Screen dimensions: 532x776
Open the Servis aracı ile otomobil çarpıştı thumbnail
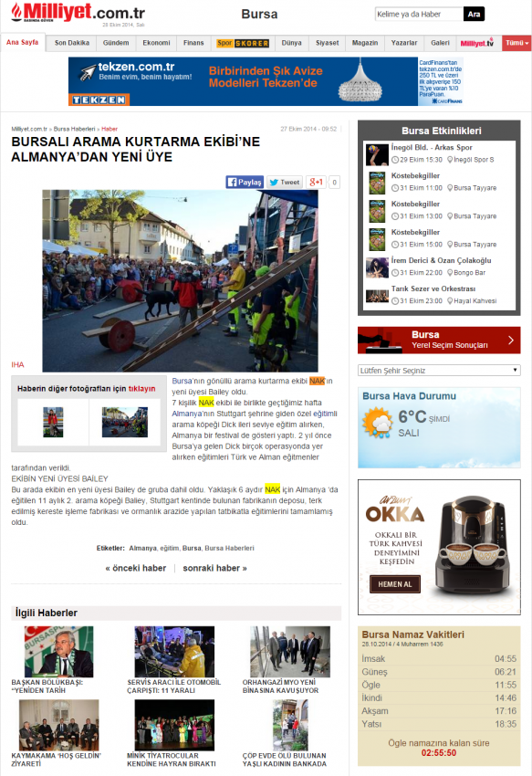tap(174, 651)
